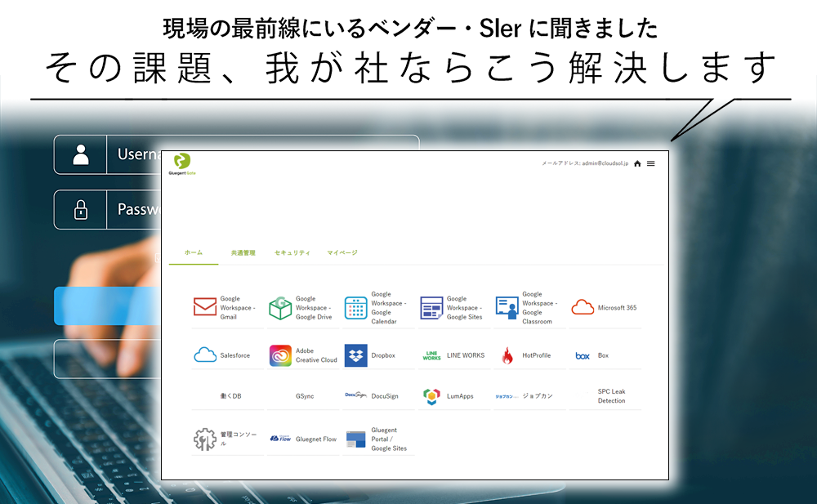817x504 pixels.
Task: Click the メールアドレス admin@cloudsol.jp text
Action: pos(585,163)
